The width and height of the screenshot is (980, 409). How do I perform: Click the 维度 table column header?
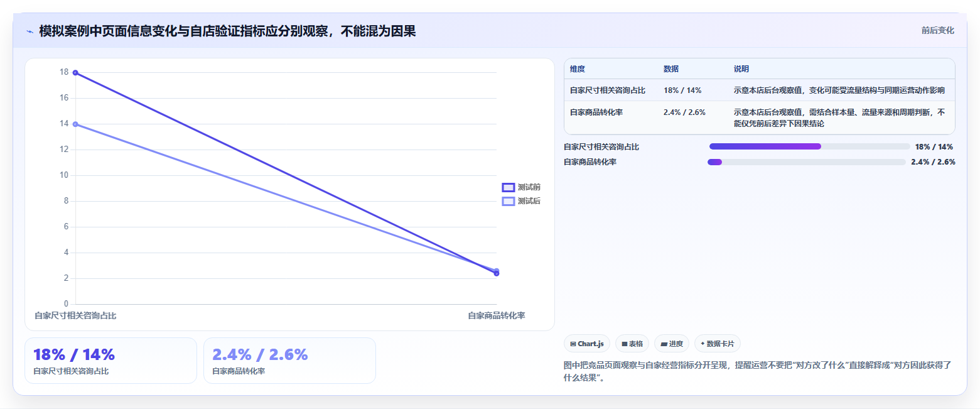click(578, 69)
